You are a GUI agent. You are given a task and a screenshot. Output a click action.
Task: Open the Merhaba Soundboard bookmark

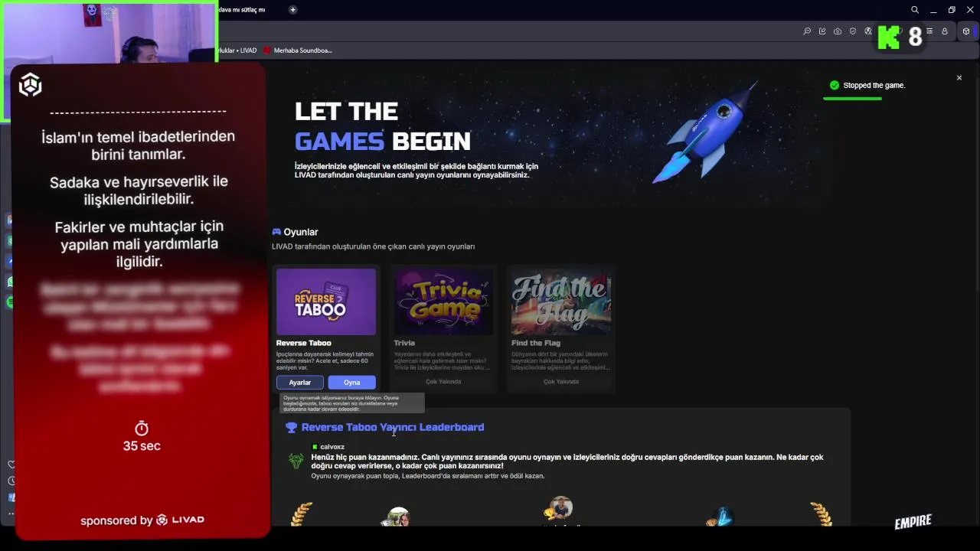coord(297,51)
